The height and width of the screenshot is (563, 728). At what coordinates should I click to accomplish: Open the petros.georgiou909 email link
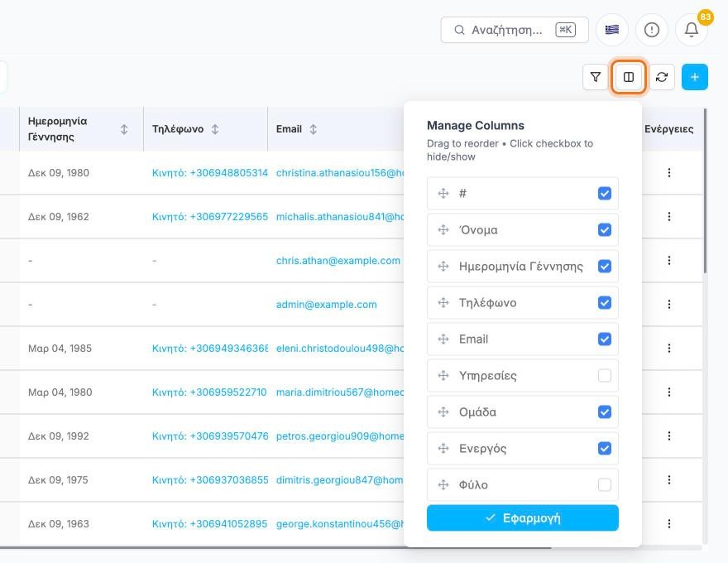[340, 435]
